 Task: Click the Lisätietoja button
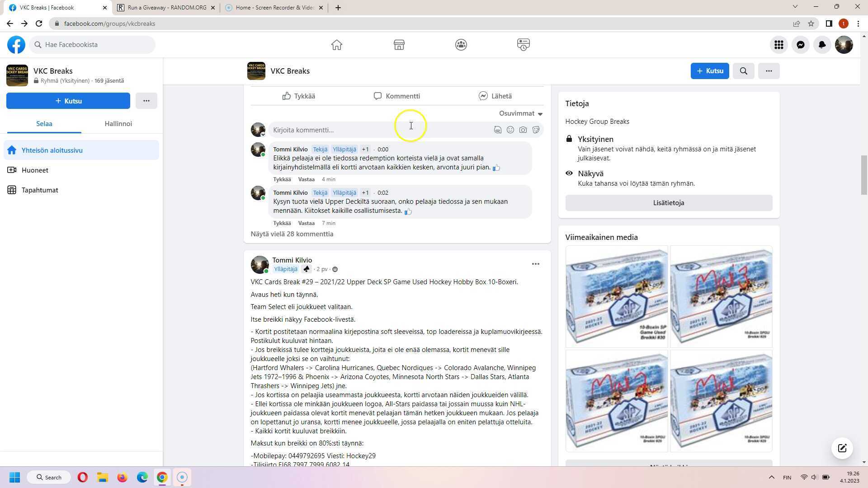tap(668, 203)
